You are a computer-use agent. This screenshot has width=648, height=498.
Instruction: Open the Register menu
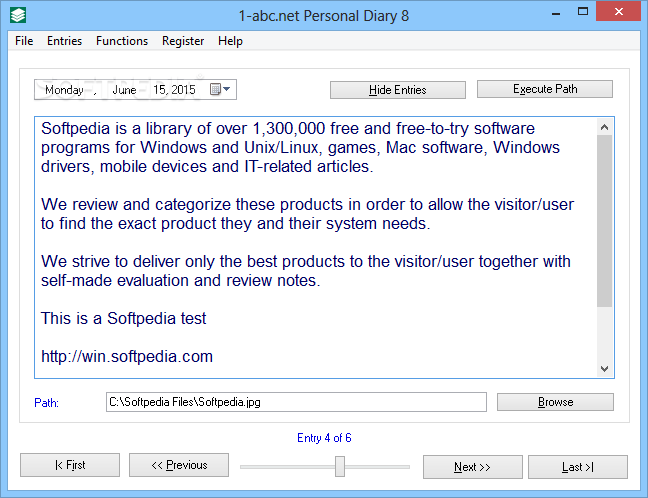point(183,41)
